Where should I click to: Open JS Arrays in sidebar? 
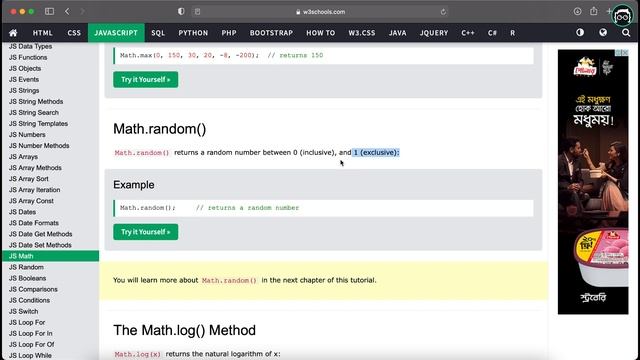tap(23, 157)
